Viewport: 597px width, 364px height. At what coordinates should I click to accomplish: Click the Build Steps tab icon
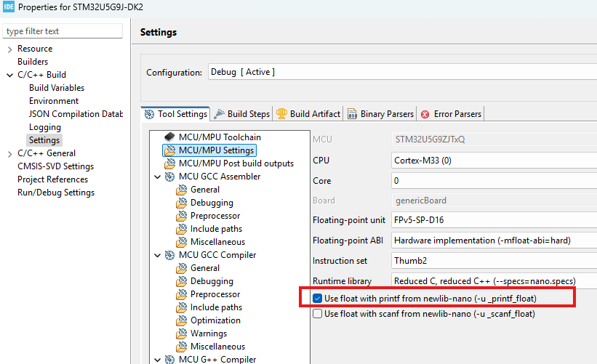click(219, 114)
